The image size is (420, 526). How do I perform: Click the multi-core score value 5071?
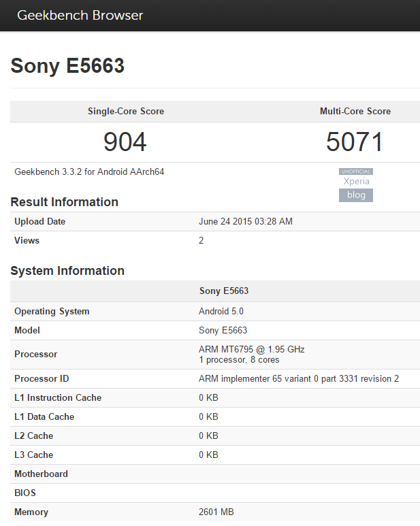[355, 142]
